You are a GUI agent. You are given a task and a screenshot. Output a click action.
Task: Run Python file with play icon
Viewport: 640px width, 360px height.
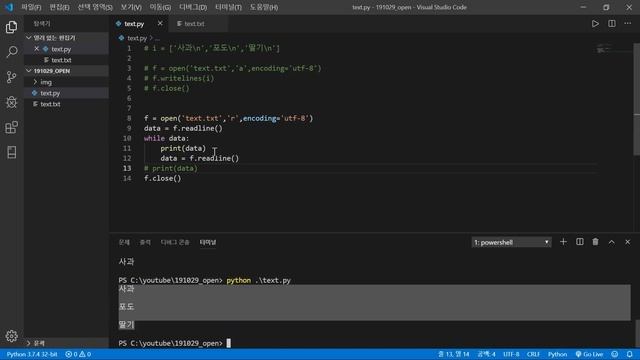click(595, 24)
